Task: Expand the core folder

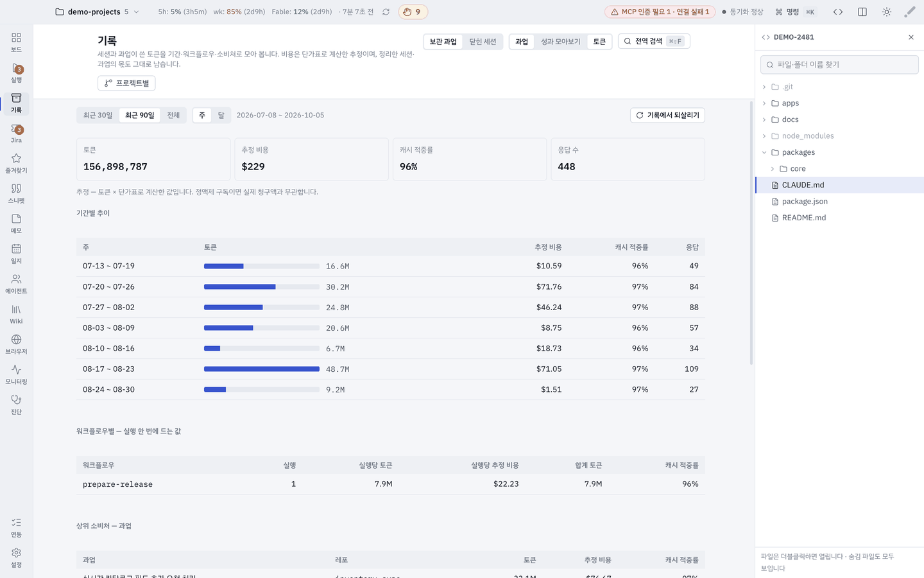Action: click(x=839, y=168)
